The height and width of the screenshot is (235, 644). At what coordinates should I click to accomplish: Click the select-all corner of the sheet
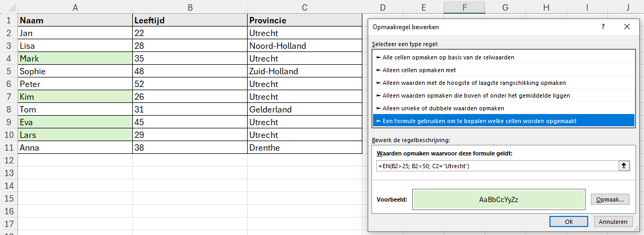click(x=9, y=7)
